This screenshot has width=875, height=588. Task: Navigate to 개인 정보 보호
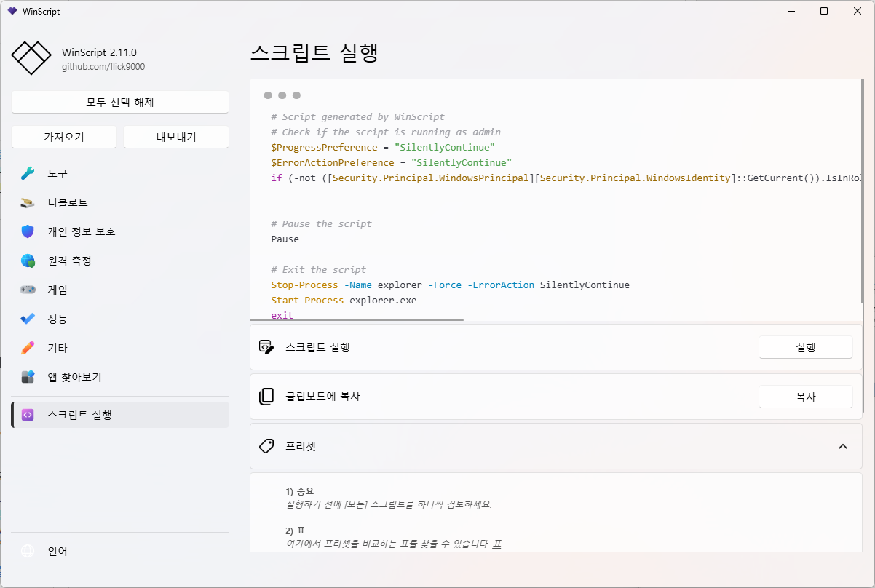[82, 231]
